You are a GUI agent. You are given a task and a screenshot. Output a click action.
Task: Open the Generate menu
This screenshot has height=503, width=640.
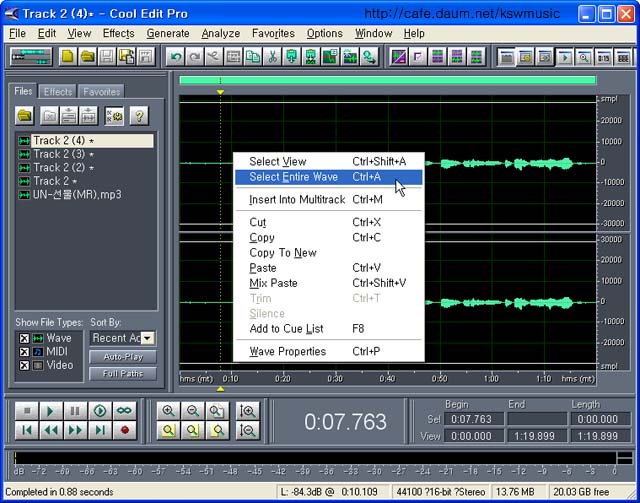168,33
